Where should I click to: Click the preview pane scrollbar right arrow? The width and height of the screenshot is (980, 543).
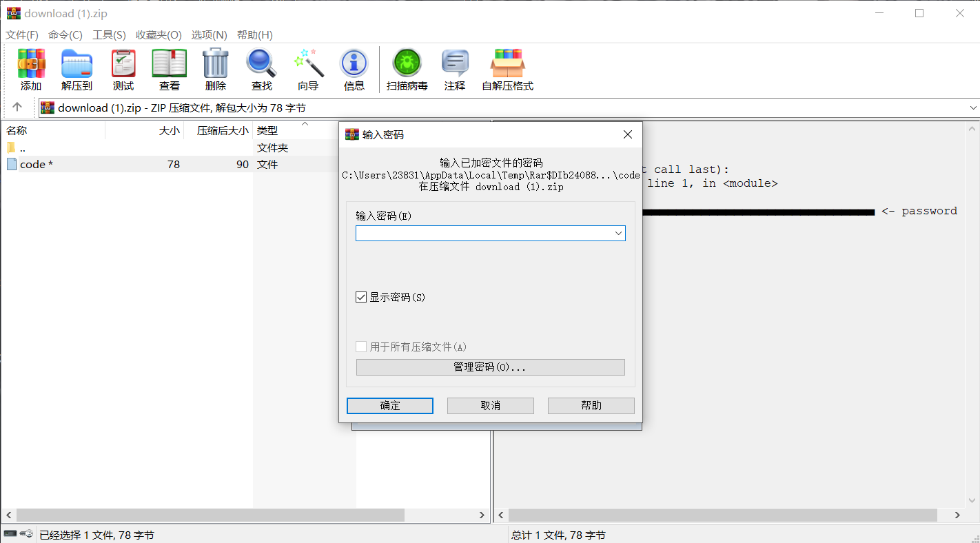click(x=958, y=515)
